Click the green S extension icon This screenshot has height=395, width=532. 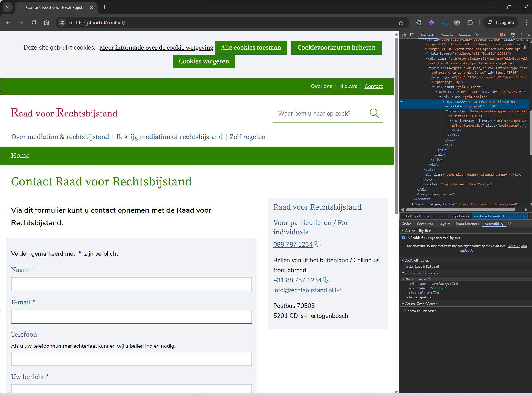coord(419,22)
